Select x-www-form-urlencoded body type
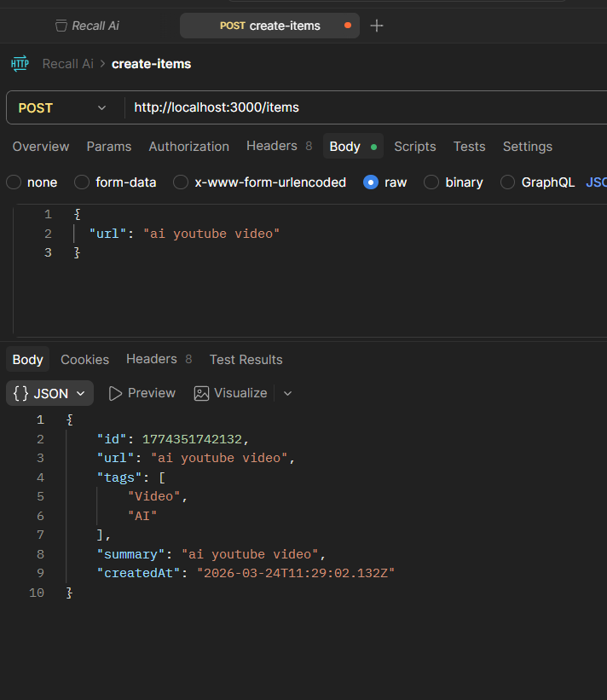 click(x=181, y=182)
